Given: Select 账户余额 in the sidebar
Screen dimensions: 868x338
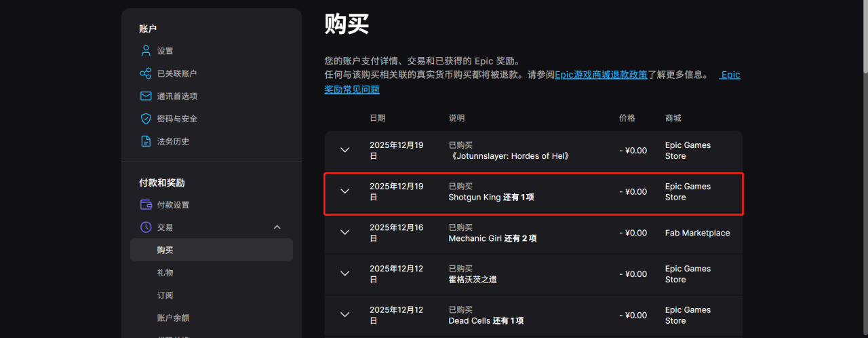Looking at the screenshot, I should pyautogui.click(x=173, y=318).
